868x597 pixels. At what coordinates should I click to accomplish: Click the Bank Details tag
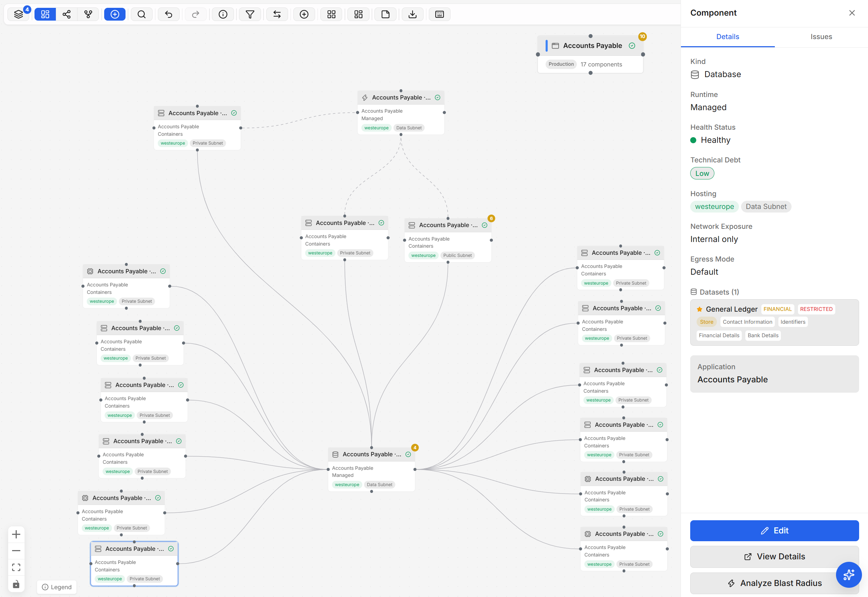[763, 335]
